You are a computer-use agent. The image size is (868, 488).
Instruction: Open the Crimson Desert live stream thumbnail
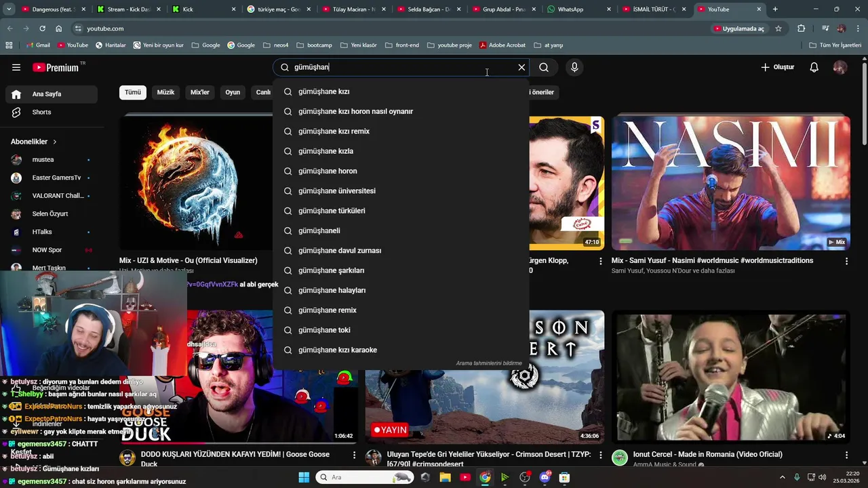click(484, 377)
